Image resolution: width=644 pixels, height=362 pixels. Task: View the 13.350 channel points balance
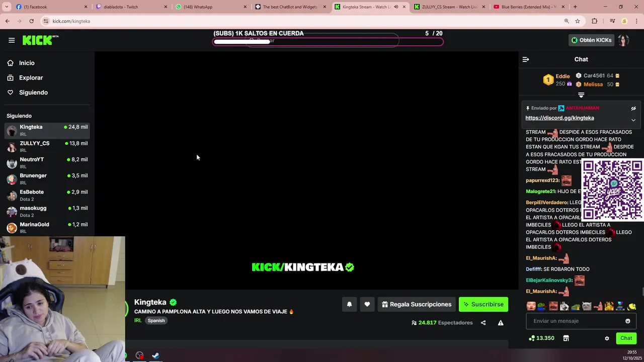tap(541, 338)
